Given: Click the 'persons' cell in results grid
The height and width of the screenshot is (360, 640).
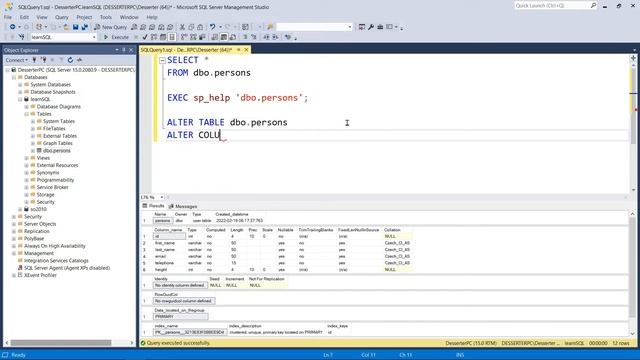Looking at the screenshot, I should (x=163, y=221).
